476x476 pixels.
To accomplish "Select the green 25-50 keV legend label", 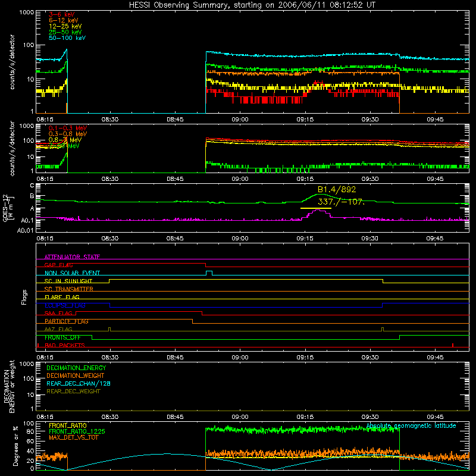I will pos(65,32).
